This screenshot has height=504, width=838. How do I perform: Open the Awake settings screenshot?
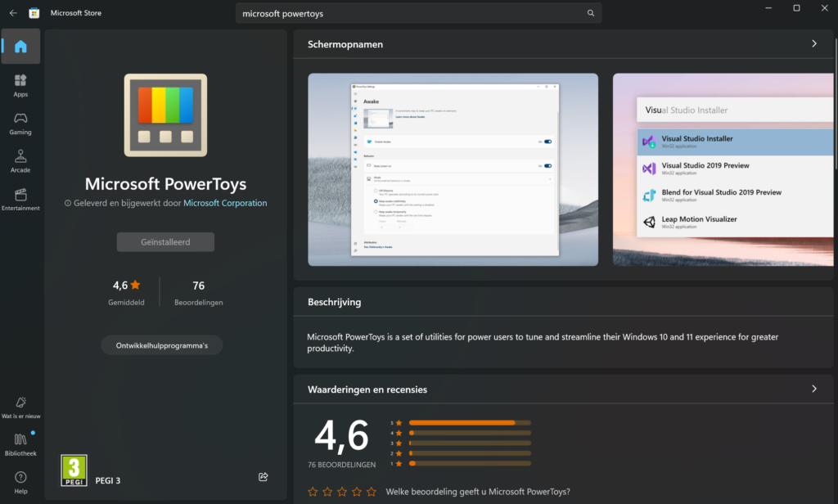[x=453, y=169]
